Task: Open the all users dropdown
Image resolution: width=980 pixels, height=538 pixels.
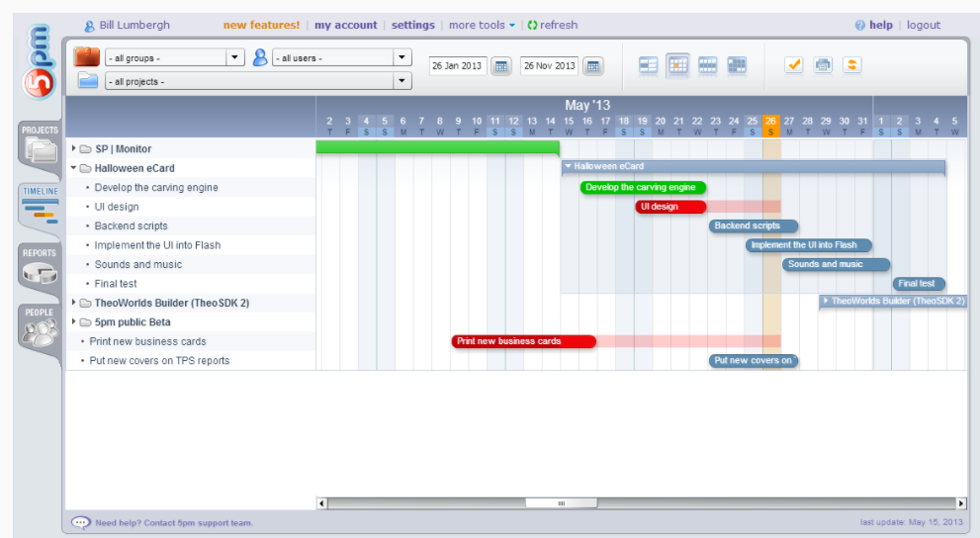Action: click(x=342, y=57)
